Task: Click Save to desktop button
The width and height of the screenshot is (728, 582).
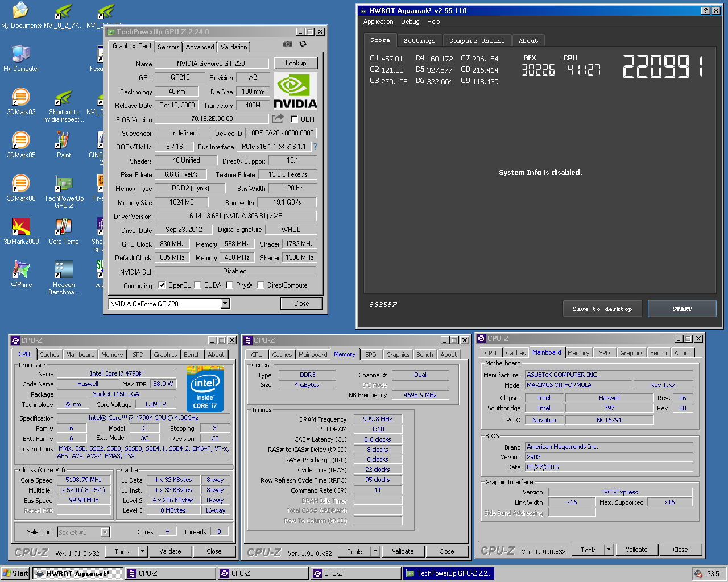Action: pos(602,309)
